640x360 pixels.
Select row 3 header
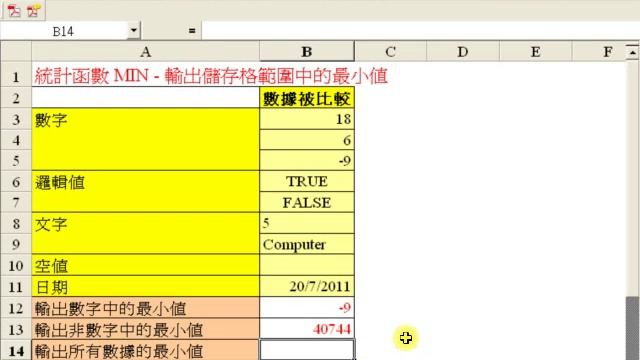16,119
